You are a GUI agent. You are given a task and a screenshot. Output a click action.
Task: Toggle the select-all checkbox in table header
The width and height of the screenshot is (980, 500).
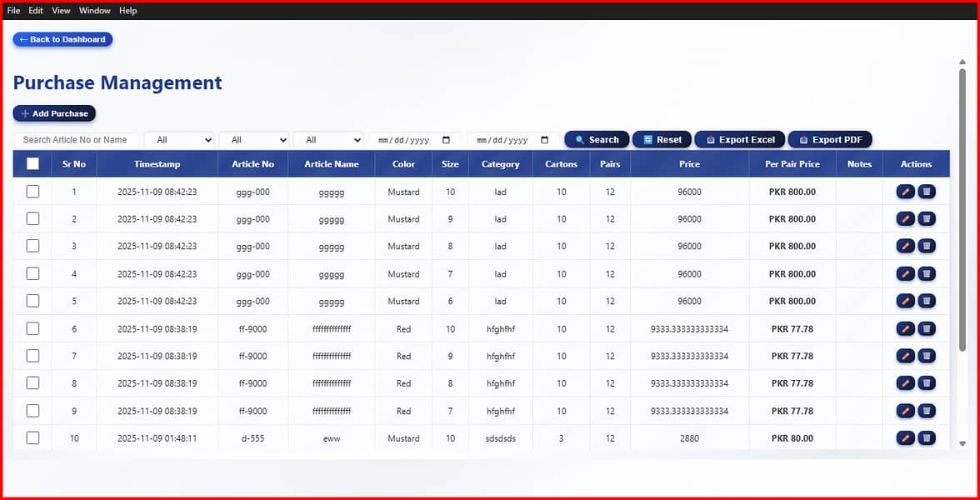tap(33, 163)
